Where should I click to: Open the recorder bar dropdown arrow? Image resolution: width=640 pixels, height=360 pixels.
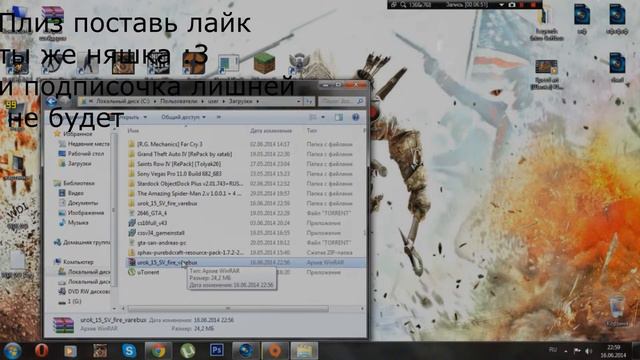click(x=502, y=4)
